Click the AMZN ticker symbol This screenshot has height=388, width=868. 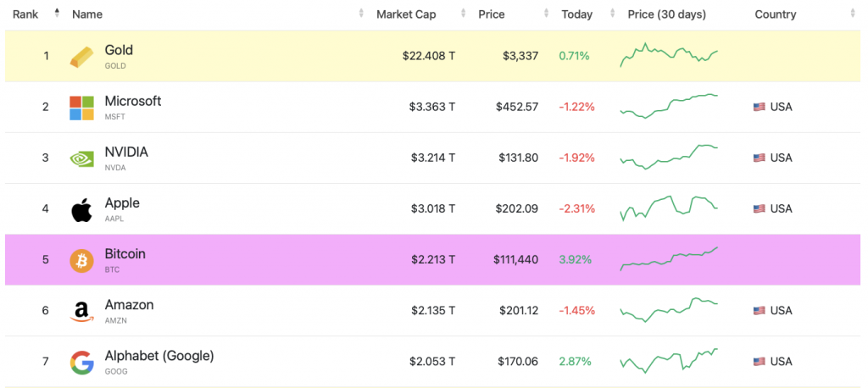click(x=115, y=320)
